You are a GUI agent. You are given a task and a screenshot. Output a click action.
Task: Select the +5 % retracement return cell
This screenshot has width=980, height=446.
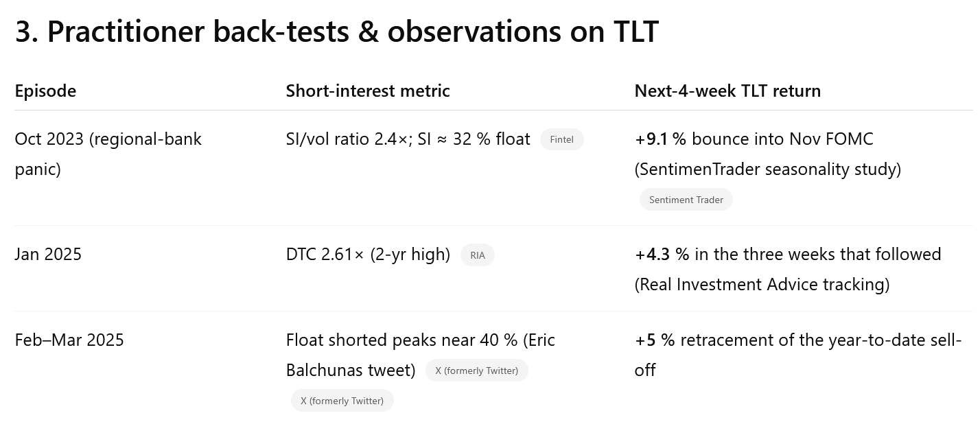tap(797, 340)
